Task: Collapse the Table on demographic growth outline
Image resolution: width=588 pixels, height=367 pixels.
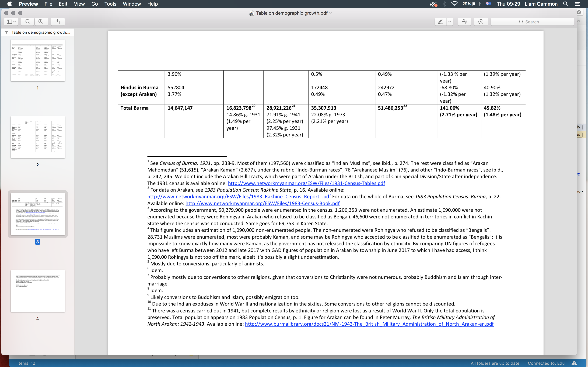Action: click(x=6, y=32)
